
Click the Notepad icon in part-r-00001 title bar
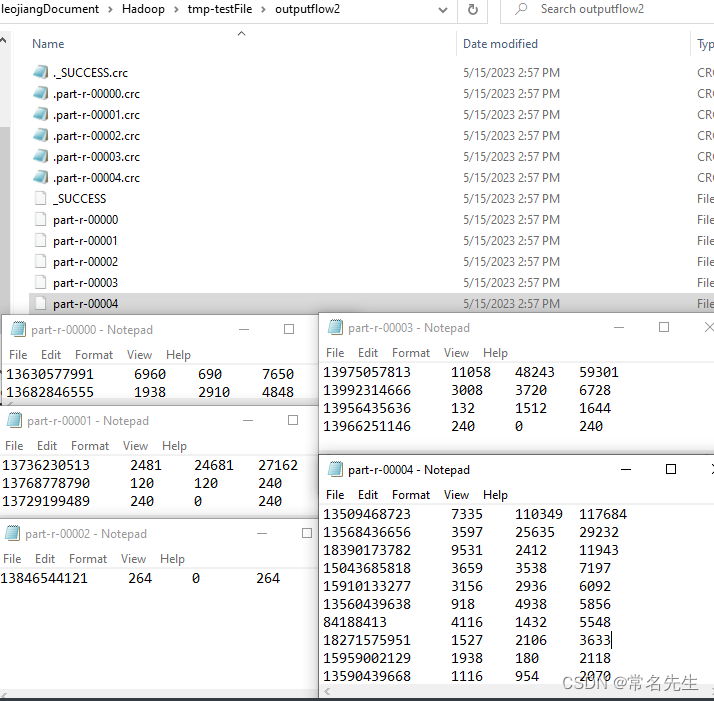pyautogui.click(x=15, y=420)
